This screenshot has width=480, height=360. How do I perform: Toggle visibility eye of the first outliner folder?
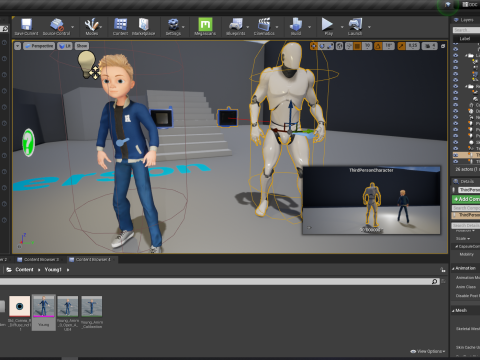456,55
